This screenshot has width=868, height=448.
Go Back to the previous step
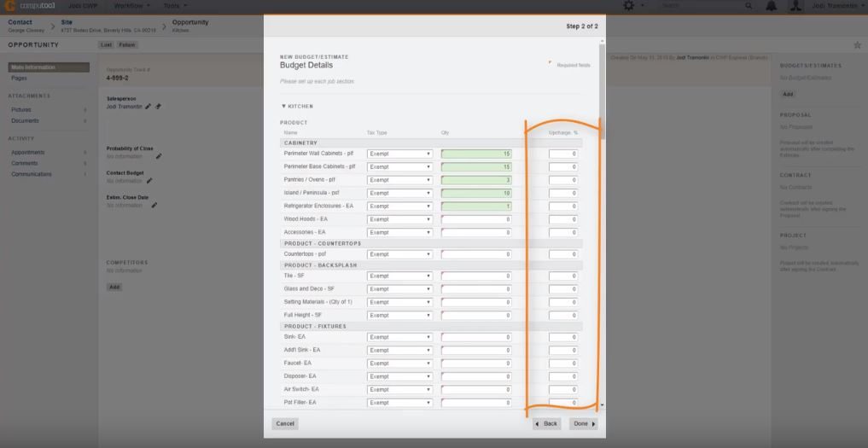pos(546,423)
